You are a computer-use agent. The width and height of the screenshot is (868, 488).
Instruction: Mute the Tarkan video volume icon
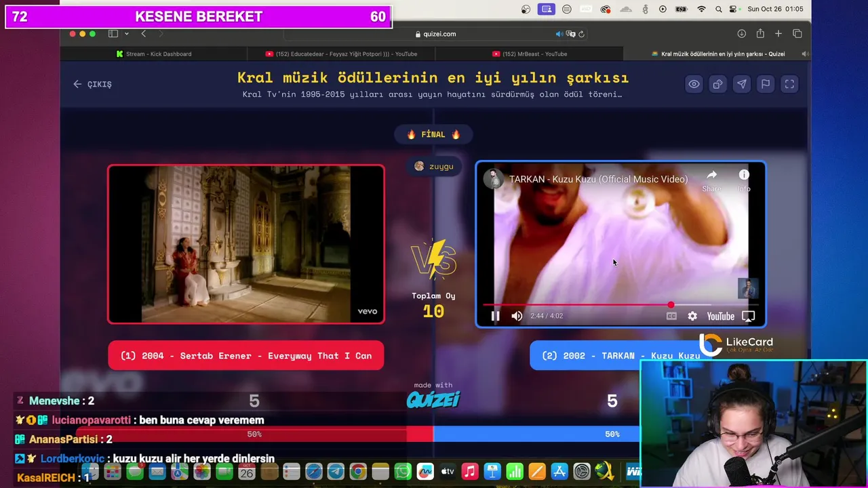[x=517, y=316]
